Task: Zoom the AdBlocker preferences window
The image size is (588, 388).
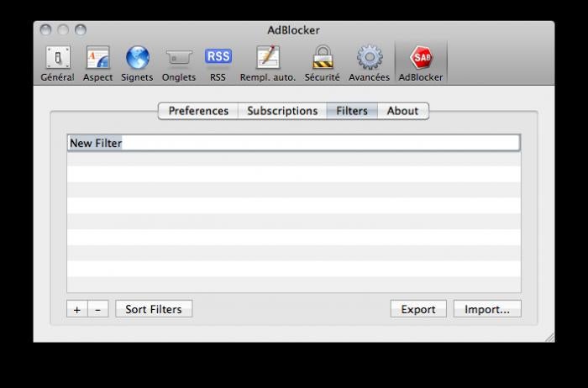Action: pyautogui.click(x=81, y=29)
